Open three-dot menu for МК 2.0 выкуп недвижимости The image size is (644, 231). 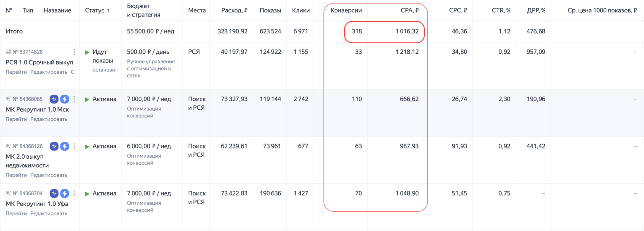(74, 146)
